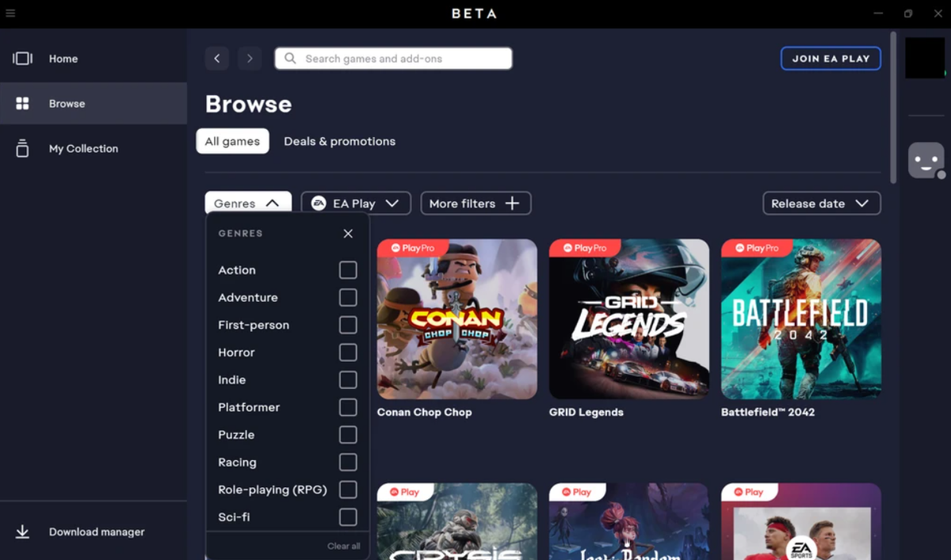The image size is (951, 560).
Task: Go to Home in sidebar
Action: click(94, 59)
